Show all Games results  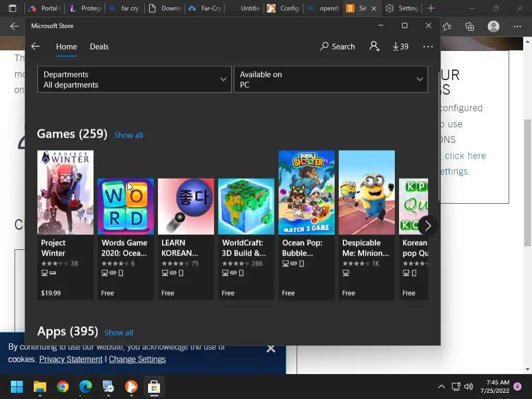129,135
